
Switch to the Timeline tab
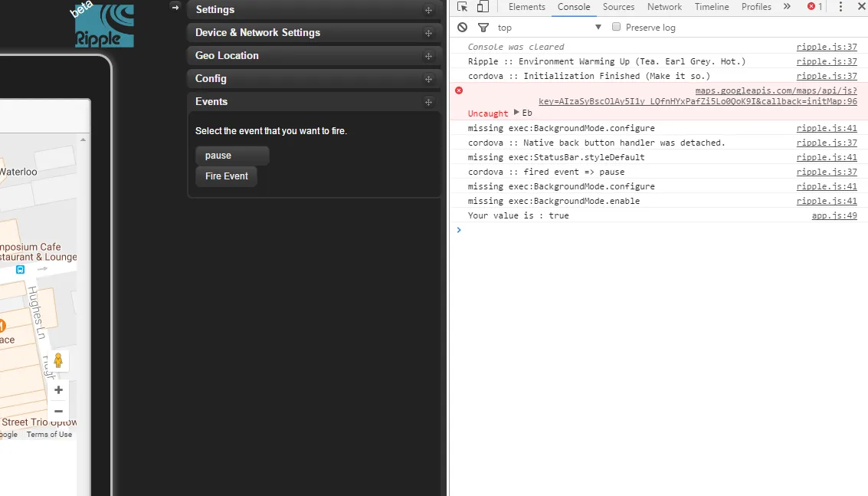(712, 7)
